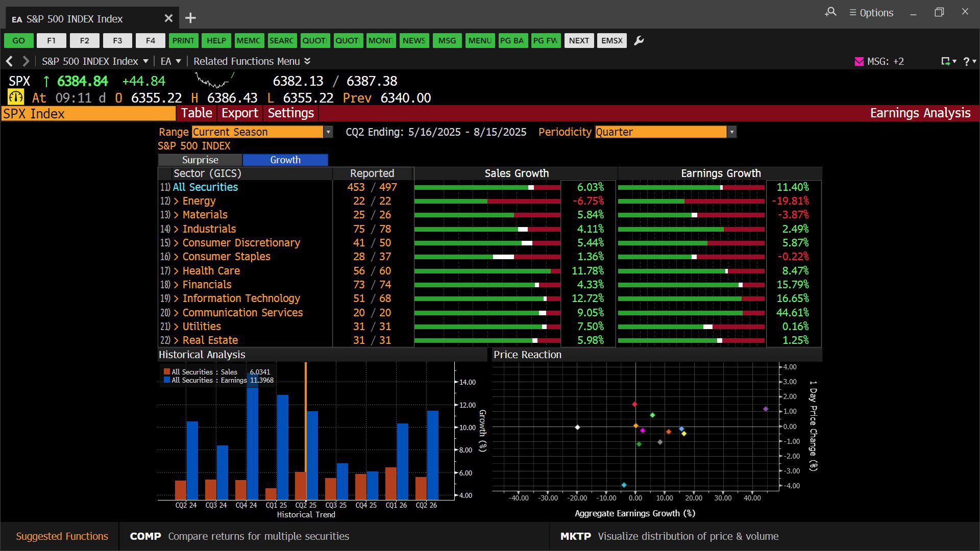Click the window export icon near help

click(946, 61)
